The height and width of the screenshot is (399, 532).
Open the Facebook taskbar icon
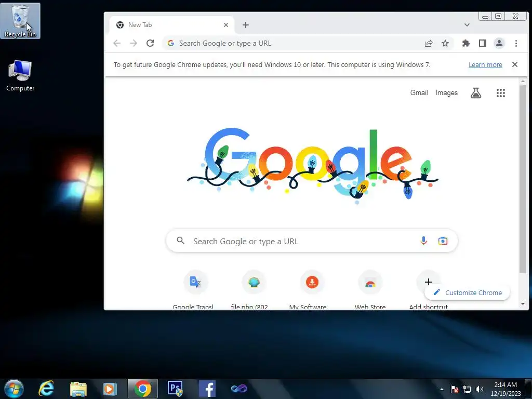point(207,389)
